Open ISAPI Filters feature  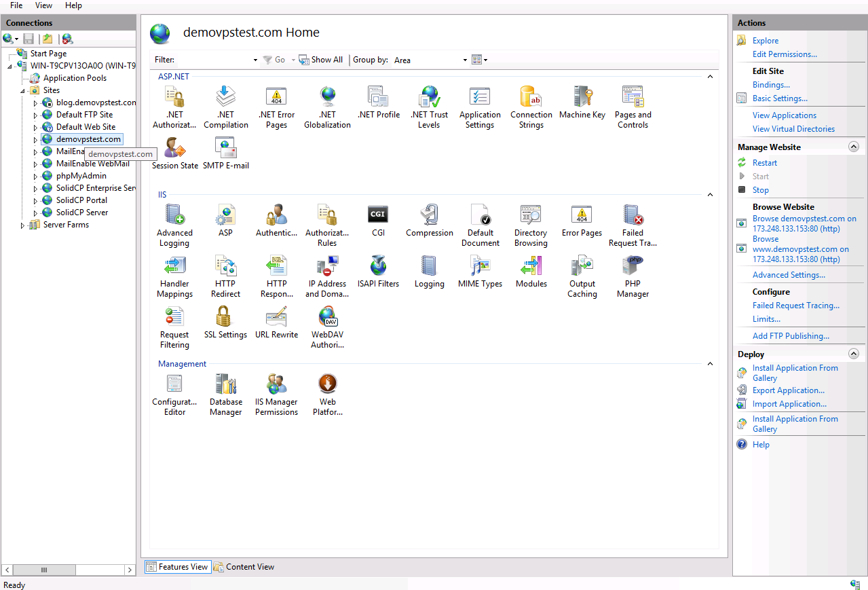(378, 272)
